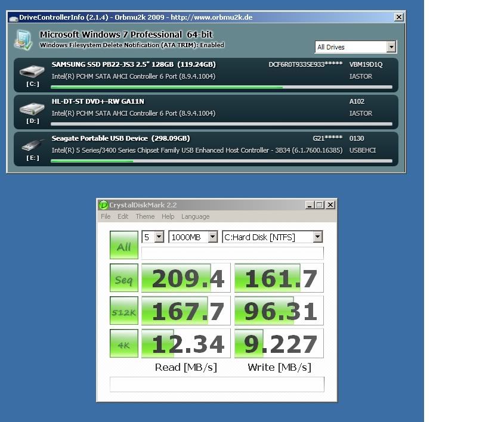The image size is (504, 422).
Task: Click the 0130 firmware label on Seagate row
Action: 357,138
